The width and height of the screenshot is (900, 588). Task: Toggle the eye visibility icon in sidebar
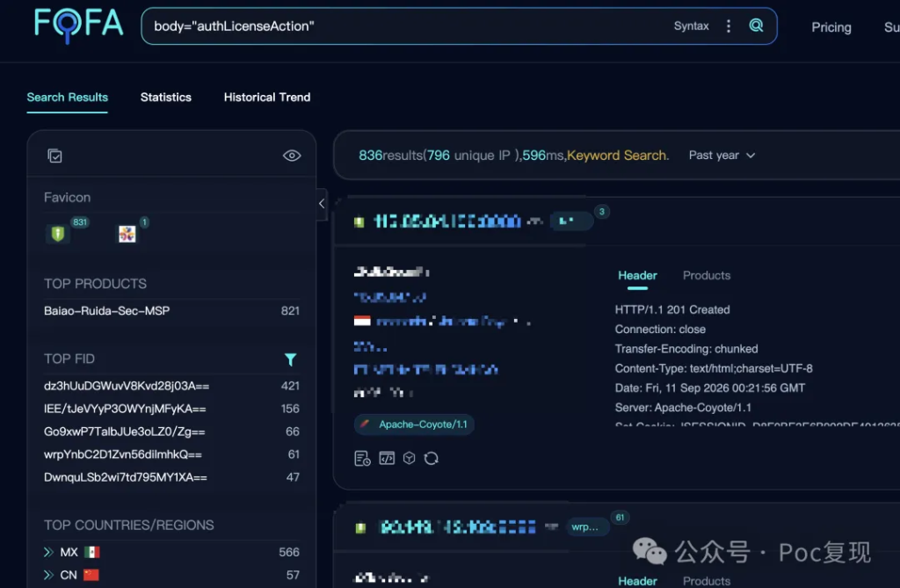(x=292, y=156)
